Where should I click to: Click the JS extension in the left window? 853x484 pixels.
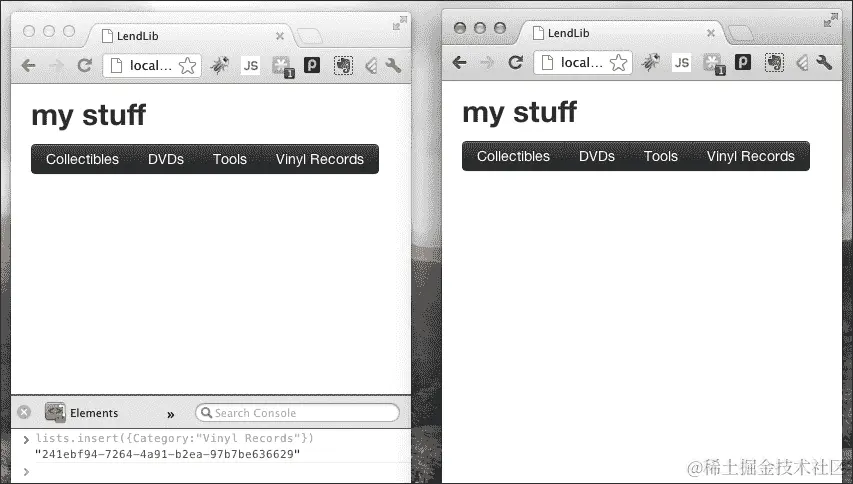click(250, 66)
